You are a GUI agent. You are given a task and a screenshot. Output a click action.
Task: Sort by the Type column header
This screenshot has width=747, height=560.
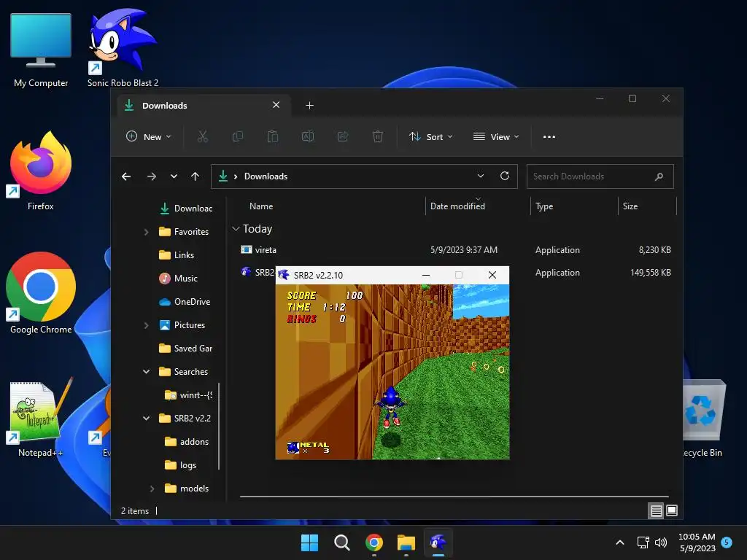click(544, 206)
